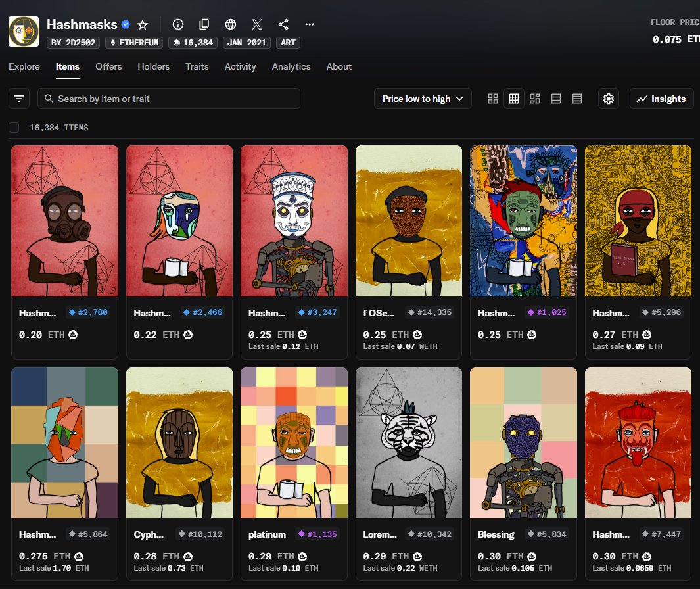Open the platinum item thumbnail

tap(294, 442)
